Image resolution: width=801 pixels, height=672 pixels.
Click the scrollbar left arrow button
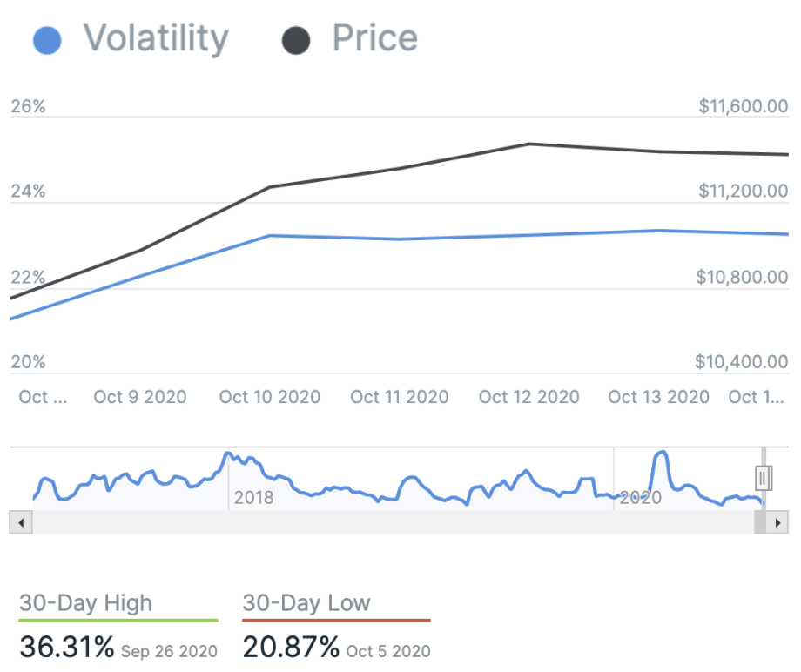coord(21,522)
